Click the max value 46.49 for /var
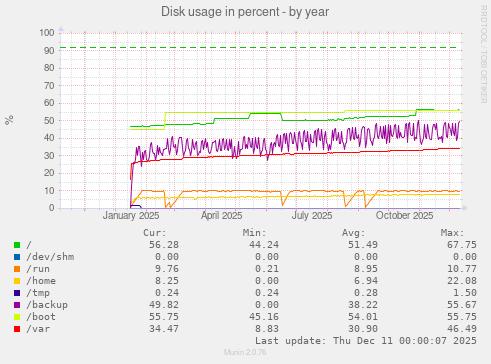Image resolution: width=491 pixels, height=364 pixels. [x=462, y=329]
